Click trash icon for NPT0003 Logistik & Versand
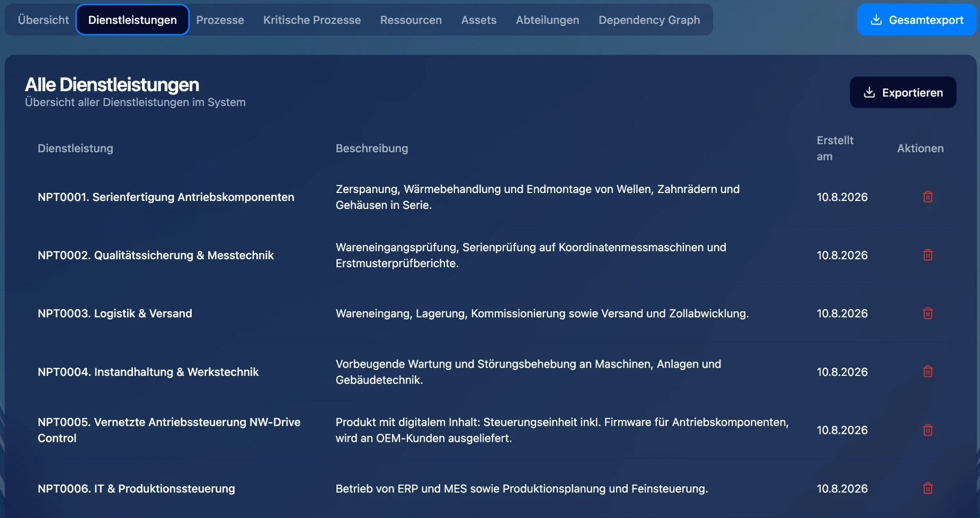This screenshot has height=518, width=980. [x=928, y=313]
